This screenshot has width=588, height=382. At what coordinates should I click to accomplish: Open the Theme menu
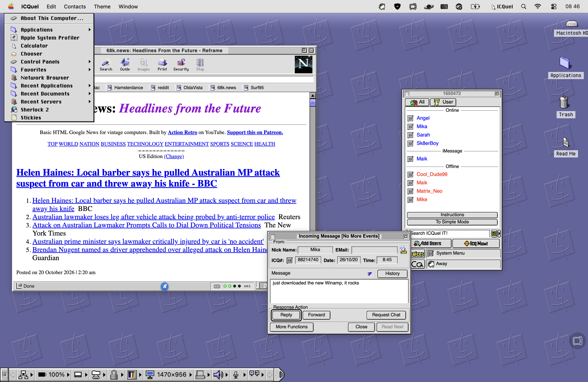pyautogui.click(x=102, y=6)
